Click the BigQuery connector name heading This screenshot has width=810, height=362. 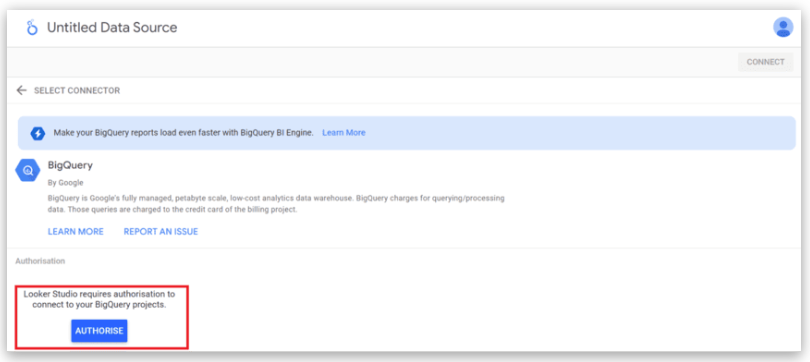pyautogui.click(x=70, y=165)
